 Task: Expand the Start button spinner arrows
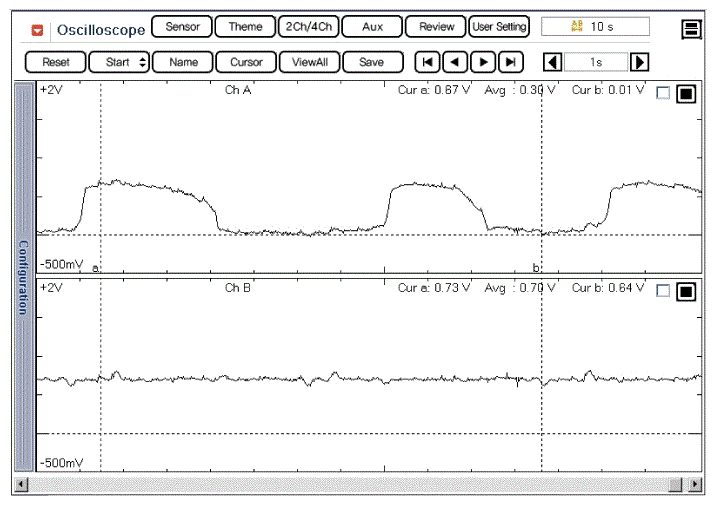[x=143, y=62]
